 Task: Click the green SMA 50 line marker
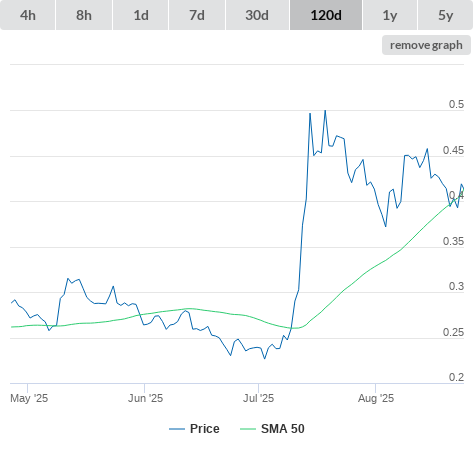pos(248,429)
